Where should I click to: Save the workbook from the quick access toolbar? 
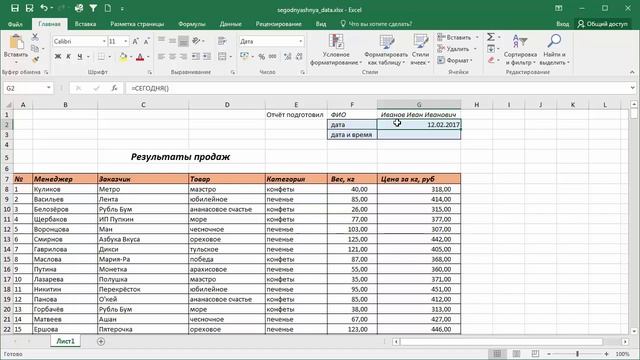tap(15, 8)
